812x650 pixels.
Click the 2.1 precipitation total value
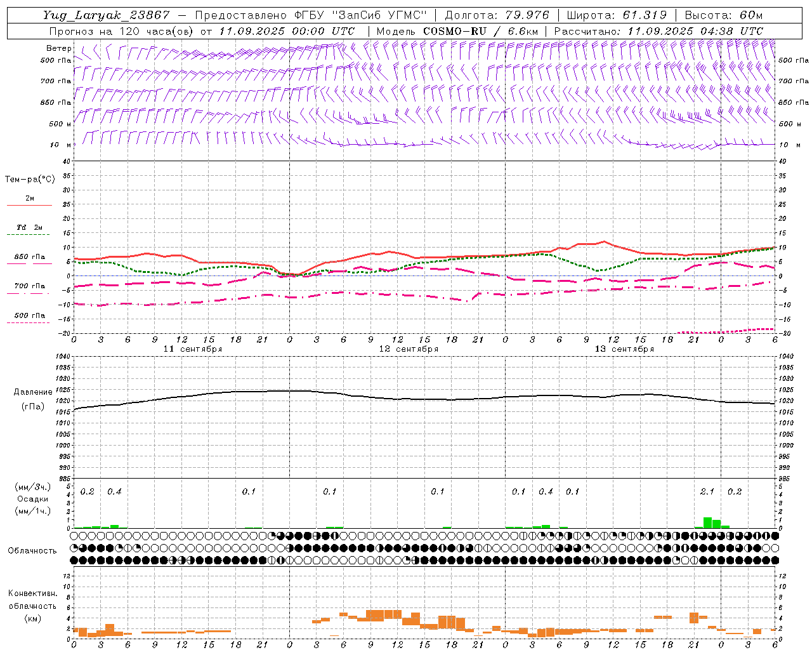tap(707, 492)
